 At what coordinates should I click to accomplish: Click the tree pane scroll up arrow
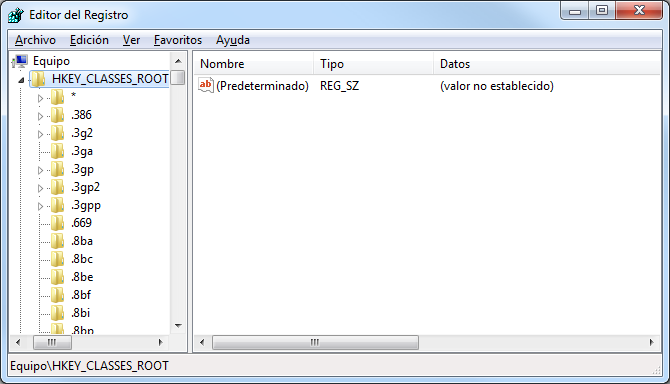coord(179,61)
